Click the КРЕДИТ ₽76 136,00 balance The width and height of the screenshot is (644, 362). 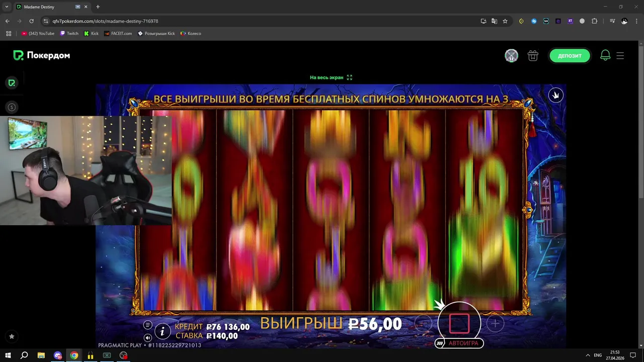(x=212, y=327)
